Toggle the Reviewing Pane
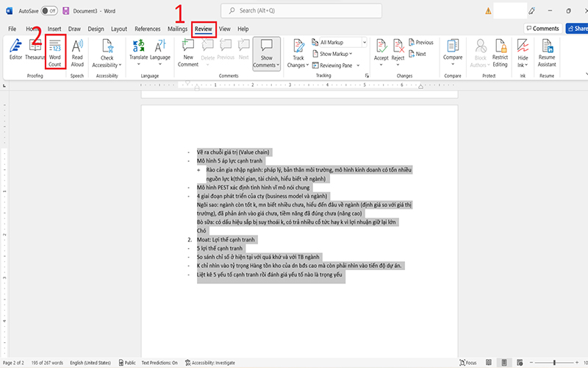 pyautogui.click(x=332, y=66)
